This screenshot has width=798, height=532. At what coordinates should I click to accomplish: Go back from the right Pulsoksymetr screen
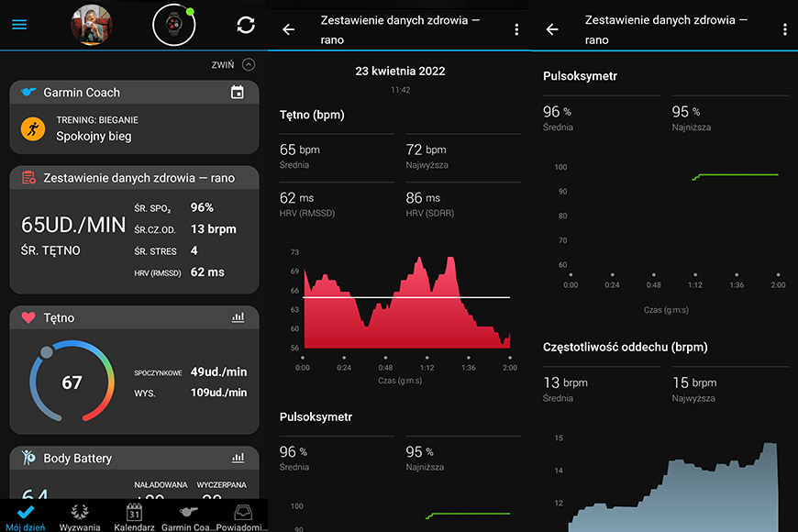[x=552, y=29]
